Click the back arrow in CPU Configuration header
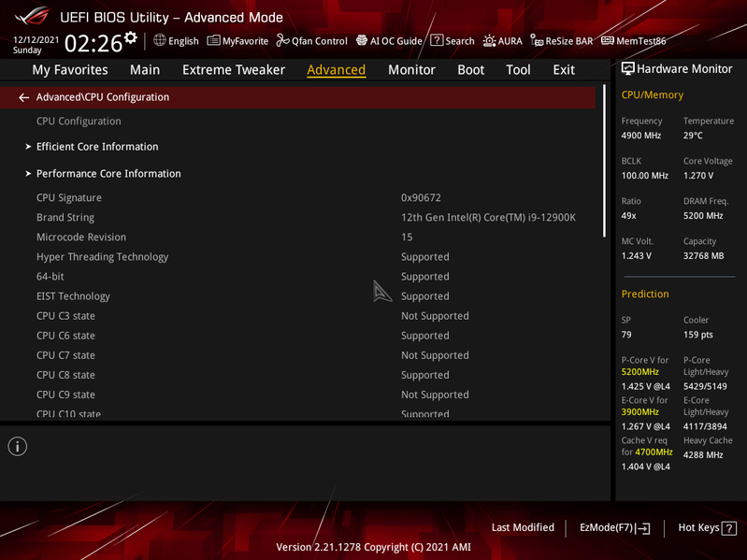 click(23, 97)
